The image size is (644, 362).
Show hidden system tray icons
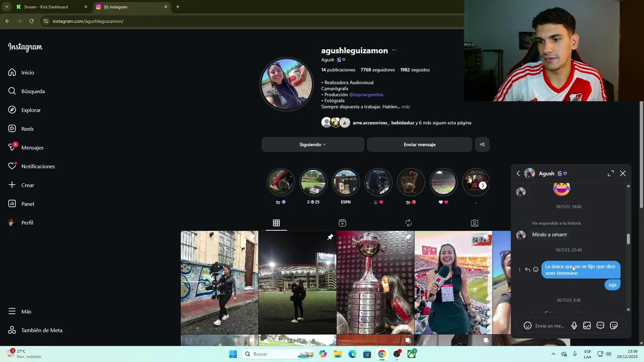point(553,354)
